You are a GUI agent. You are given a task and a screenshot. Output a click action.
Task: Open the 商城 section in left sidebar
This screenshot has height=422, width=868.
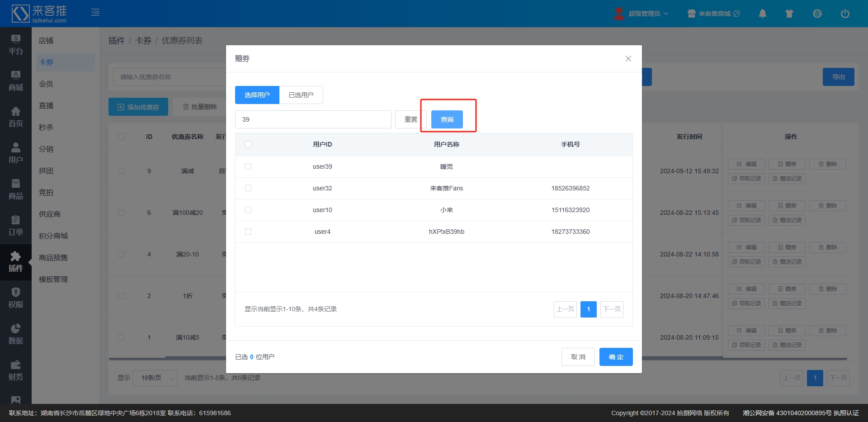click(x=16, y=81)
